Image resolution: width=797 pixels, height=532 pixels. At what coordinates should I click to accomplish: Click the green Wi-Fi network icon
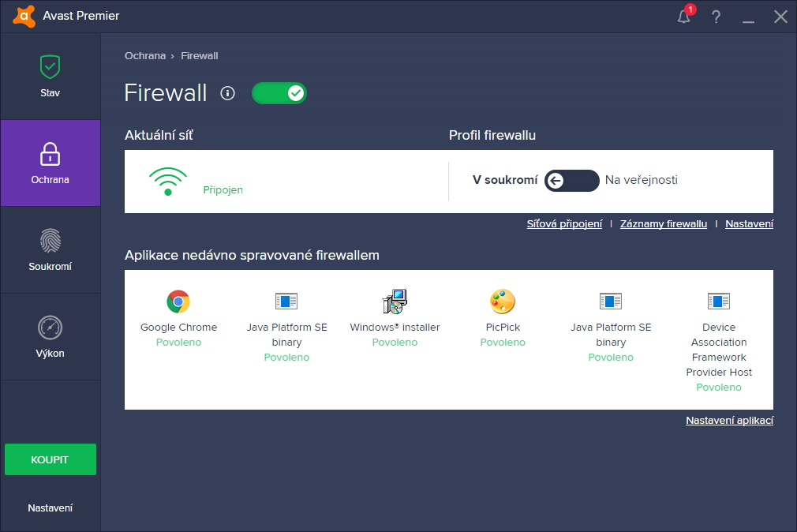168,181
